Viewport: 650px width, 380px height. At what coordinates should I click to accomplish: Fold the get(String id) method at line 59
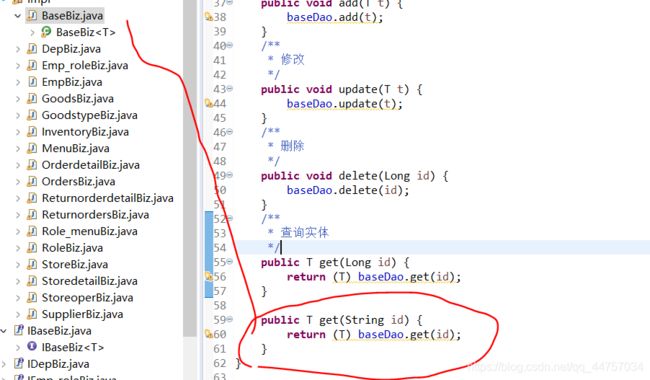pyautogui.click(x=230, y=319)
